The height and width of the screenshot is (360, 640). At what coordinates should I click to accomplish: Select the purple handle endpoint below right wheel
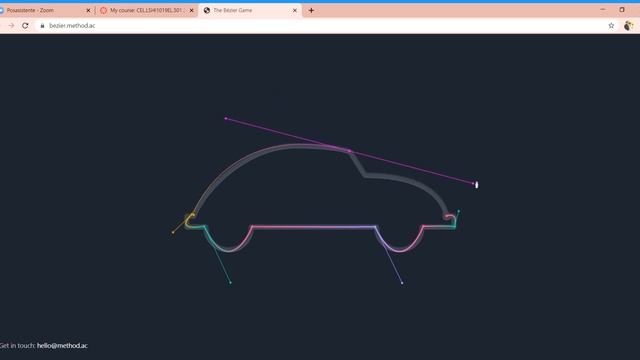click(x=402, y=283)
